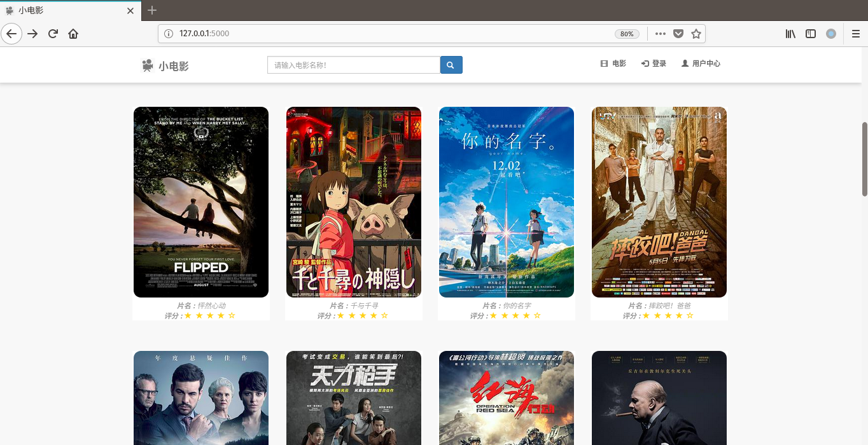
Task: Open the Flipped movie poster
Action: point(201,202)
